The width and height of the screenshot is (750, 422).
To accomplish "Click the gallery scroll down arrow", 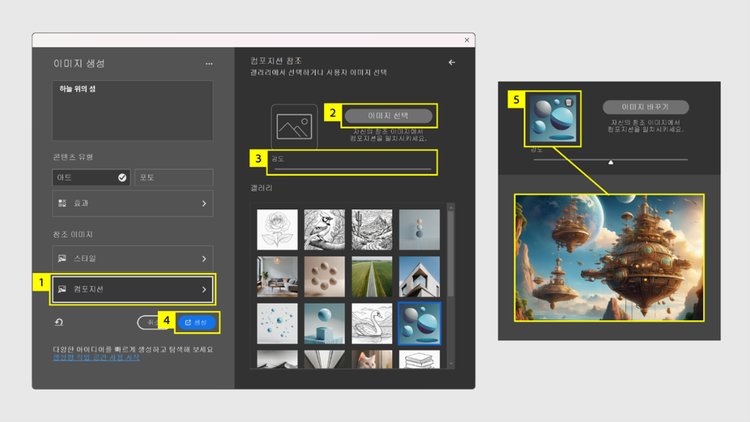I will [x=451, y=364].
